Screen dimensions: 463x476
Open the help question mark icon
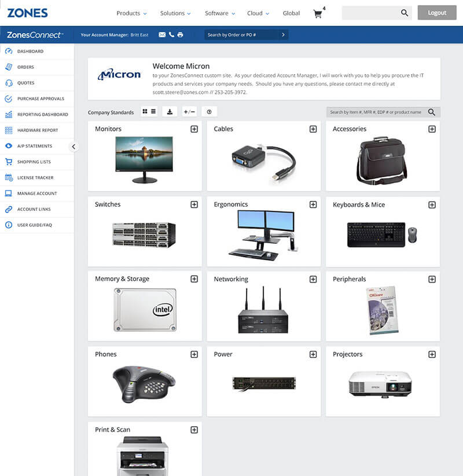(x=209, y=112)
